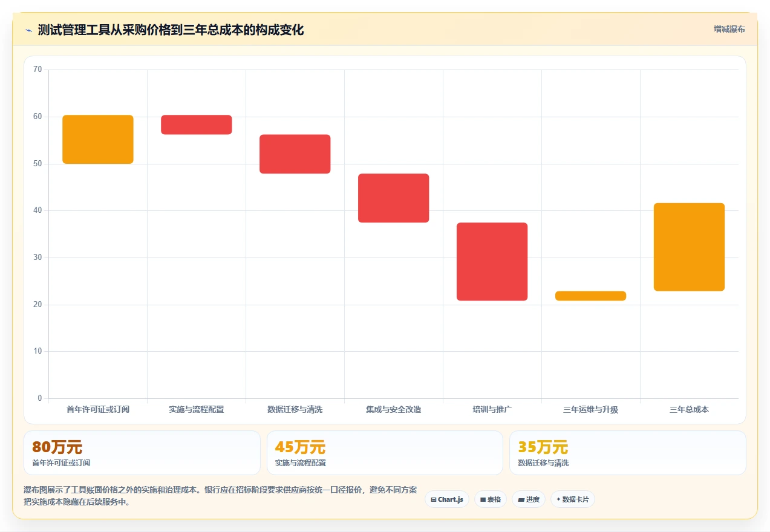Click the footer description starting 瀑布图展示了

220,496
